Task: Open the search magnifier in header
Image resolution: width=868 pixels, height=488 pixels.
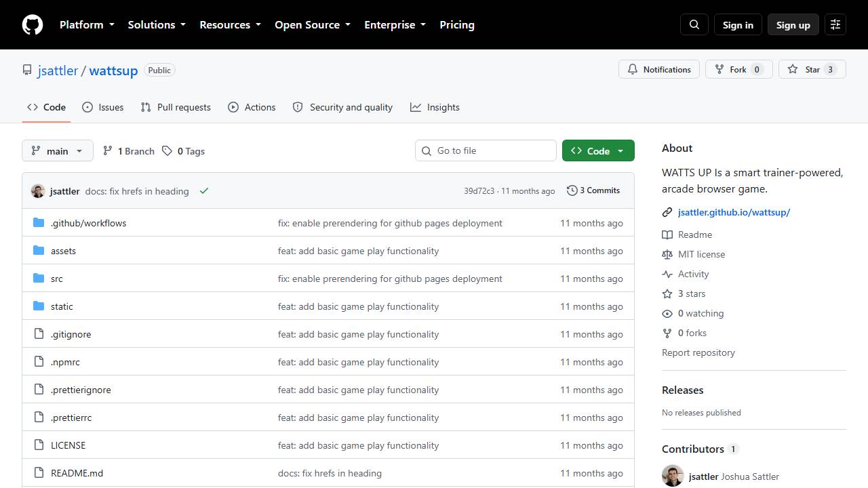Action: [694, 24]
